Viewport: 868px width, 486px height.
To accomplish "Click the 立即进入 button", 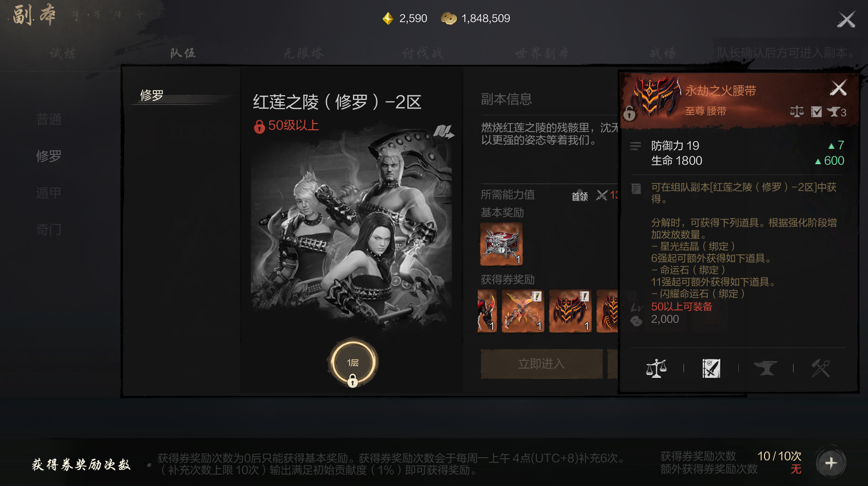I will tap(542, 364).
